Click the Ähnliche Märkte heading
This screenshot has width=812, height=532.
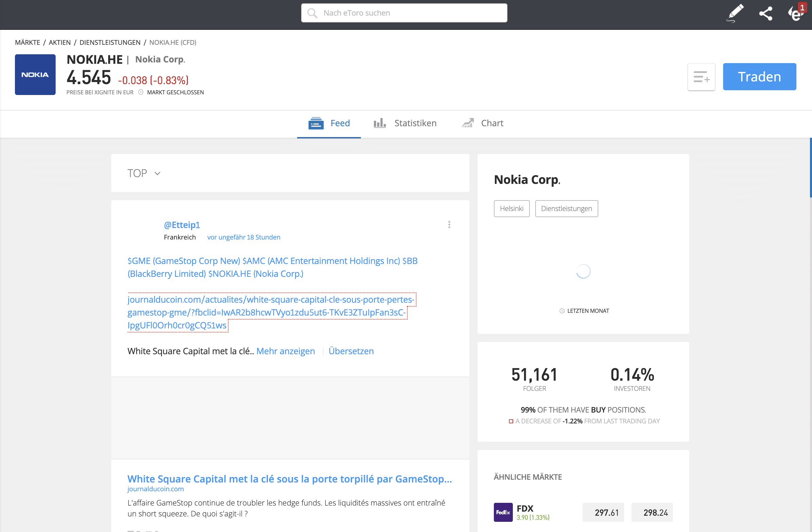(528, 477)
